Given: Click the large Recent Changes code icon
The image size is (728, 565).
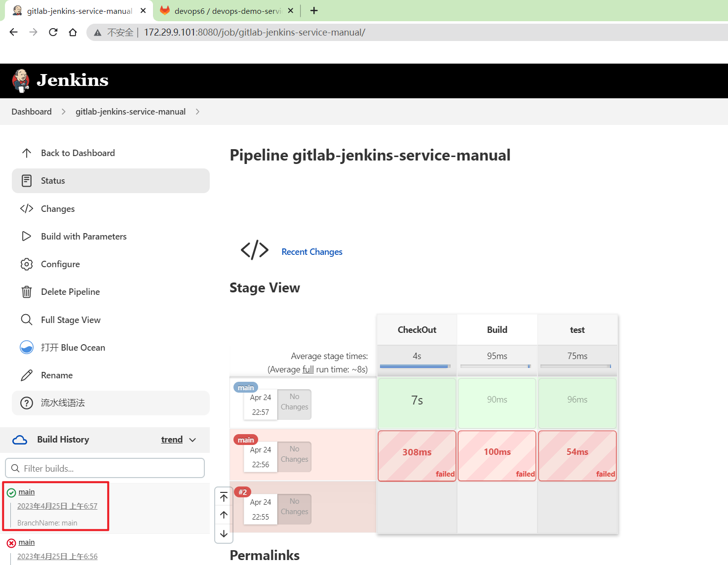Looking at the screenshot, I should [255, 250].
